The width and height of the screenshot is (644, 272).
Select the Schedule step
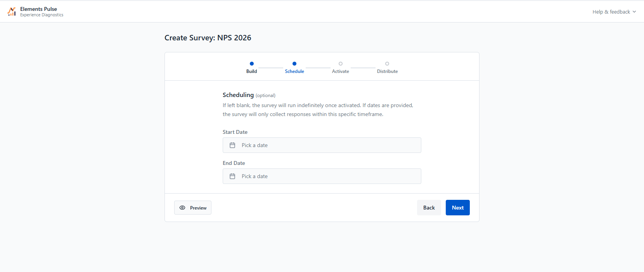pyautogui.click(x=294, y=68)
